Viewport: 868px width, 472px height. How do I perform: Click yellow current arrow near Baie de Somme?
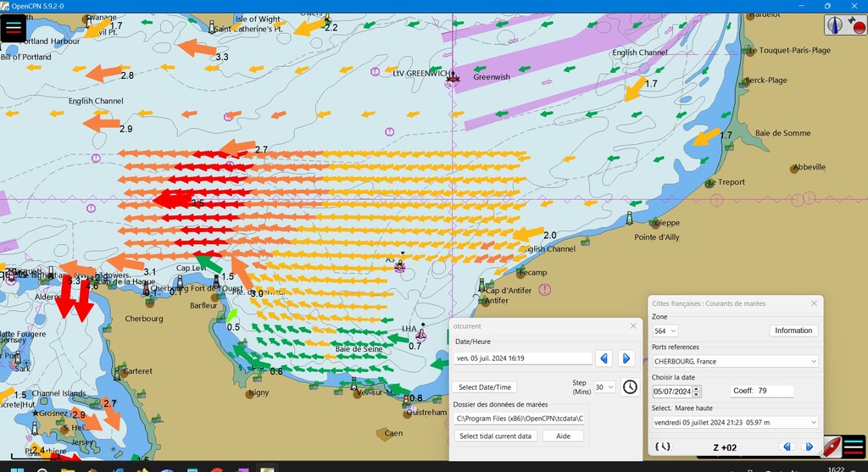tap(707, 136)
